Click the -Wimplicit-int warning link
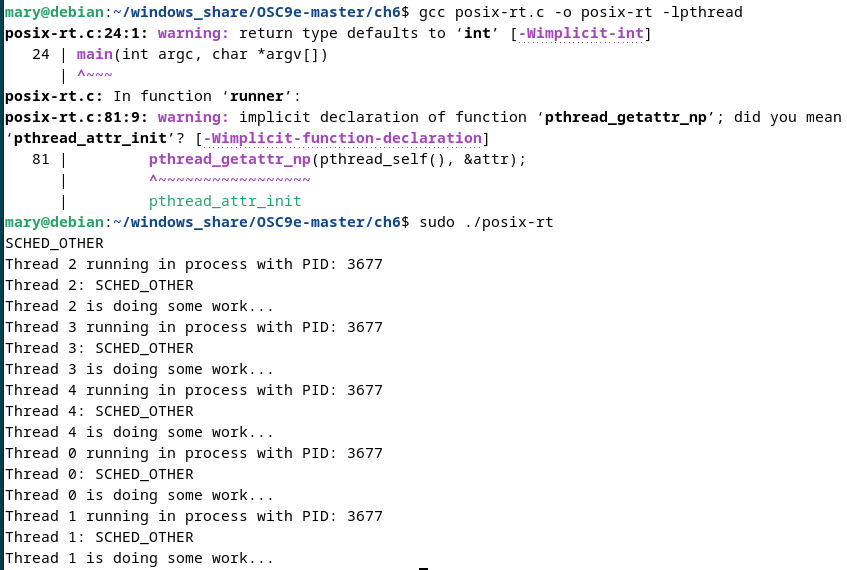847x570 pixels. [x=581, y=33]
